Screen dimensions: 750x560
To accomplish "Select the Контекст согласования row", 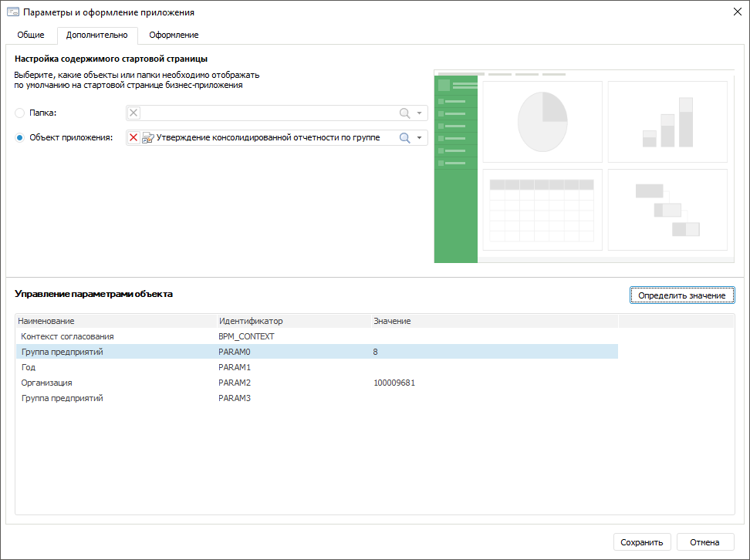I will [316, 336].
